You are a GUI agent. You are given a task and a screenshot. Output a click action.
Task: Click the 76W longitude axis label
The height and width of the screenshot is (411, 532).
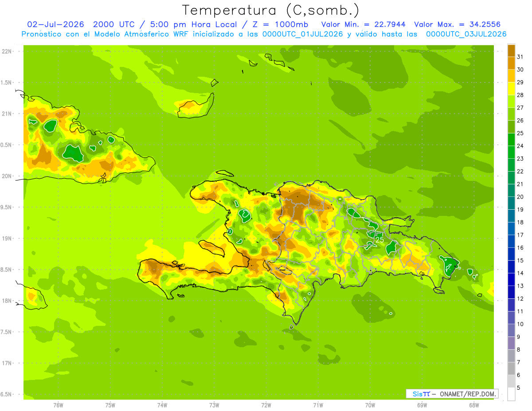pyautogui.click(x=58, y=405)
